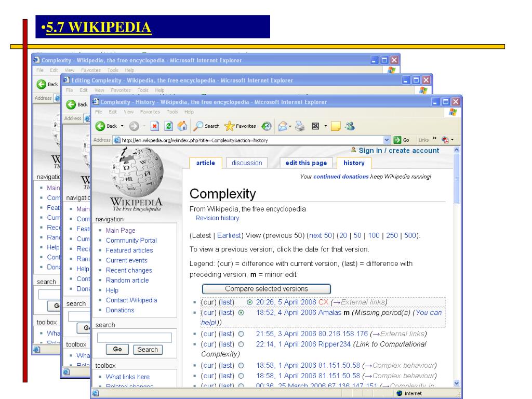The image size is (532, 399).
Task: Expand the Edit icon dropdown arrow
Action: point(325,126)
